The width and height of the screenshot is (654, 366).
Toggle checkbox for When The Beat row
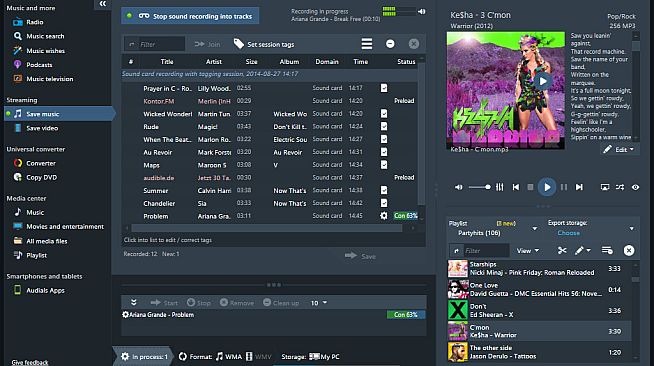(384, 139)
